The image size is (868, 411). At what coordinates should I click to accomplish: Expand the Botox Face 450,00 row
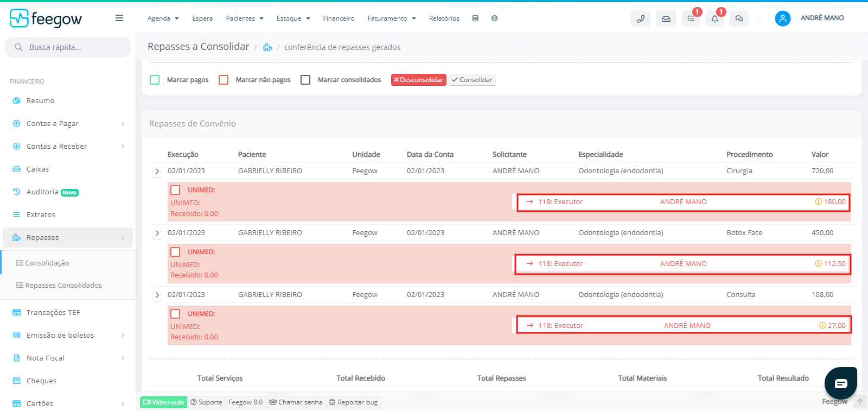coord(157,233)
